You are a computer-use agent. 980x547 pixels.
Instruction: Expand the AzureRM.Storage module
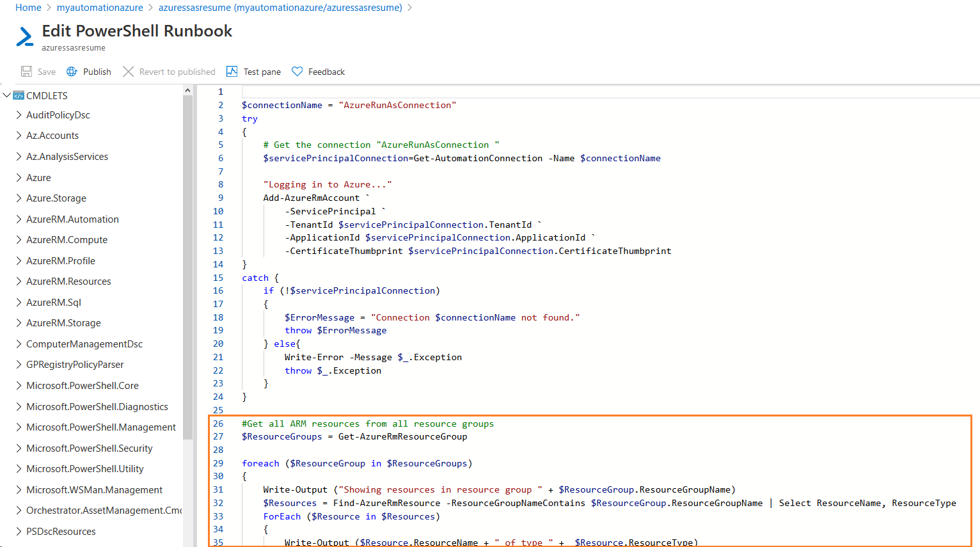click(19, 323)
